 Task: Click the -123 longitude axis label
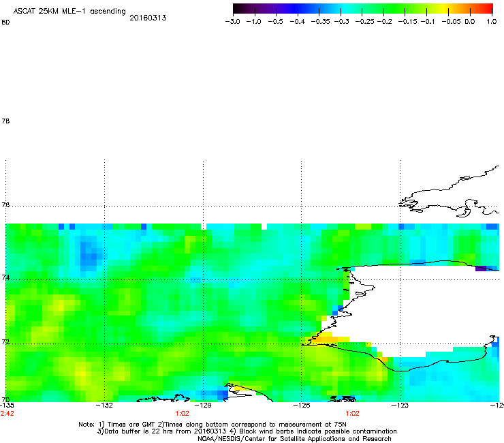tap(400, 406)
